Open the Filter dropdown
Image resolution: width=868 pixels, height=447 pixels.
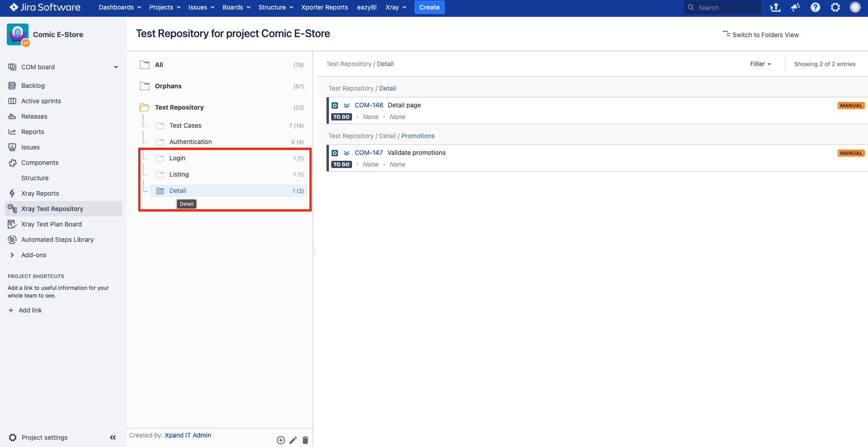pos(760,64)
